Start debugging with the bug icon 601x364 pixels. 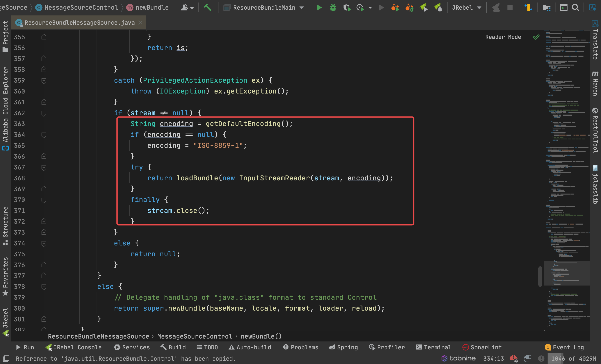[x=333, y=8]
